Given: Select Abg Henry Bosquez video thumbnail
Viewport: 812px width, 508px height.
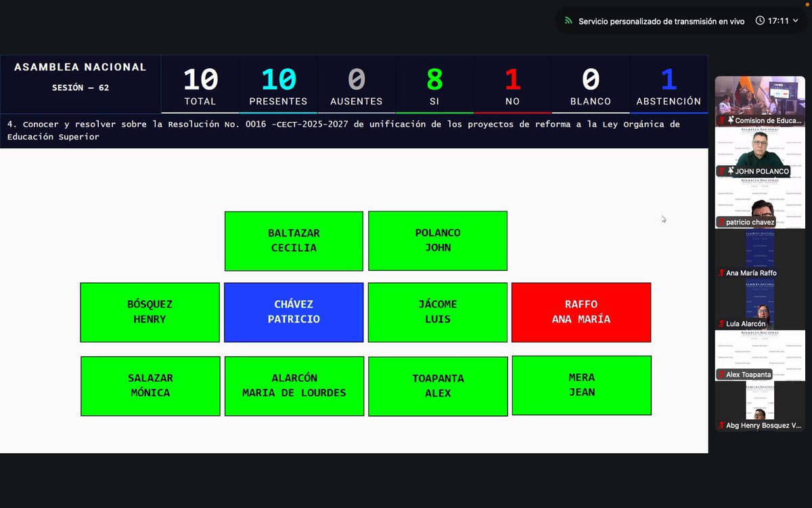Looking at the screenshot, I should (x=760, y=406).
